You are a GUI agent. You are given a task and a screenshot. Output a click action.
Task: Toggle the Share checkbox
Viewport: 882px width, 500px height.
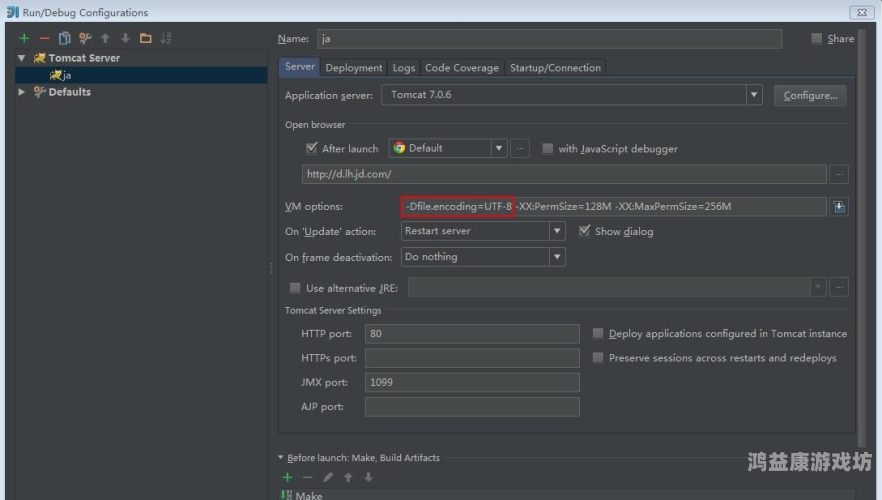(x=816, y=38)
